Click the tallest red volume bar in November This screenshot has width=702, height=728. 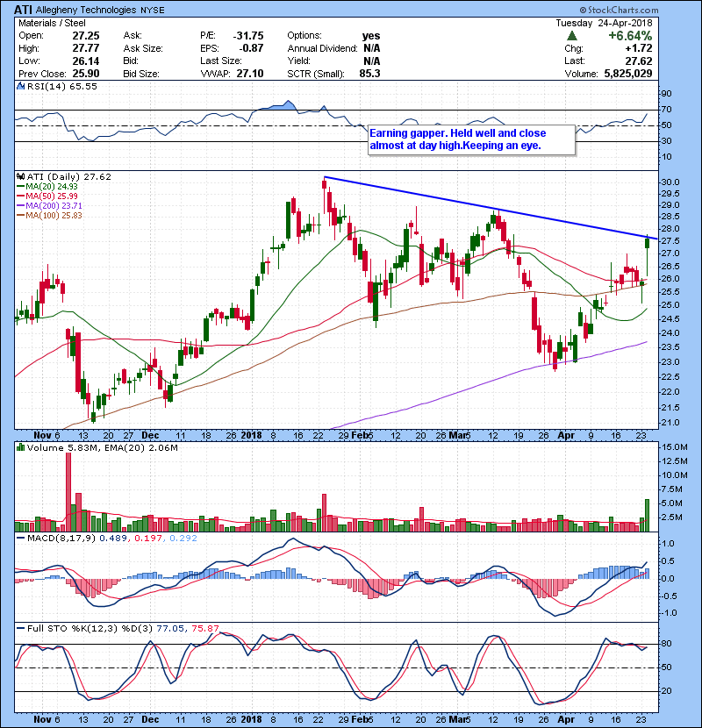(x=68, y=492)
